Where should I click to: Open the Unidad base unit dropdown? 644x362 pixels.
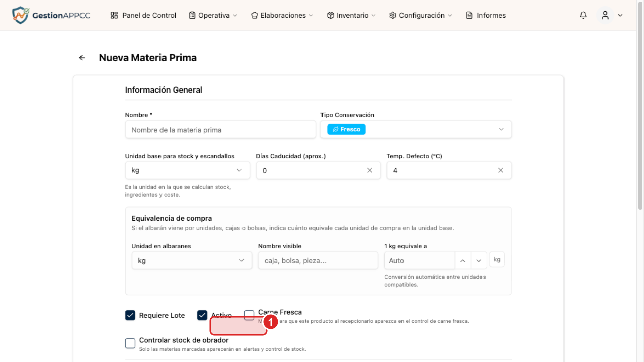click(188, 170)
